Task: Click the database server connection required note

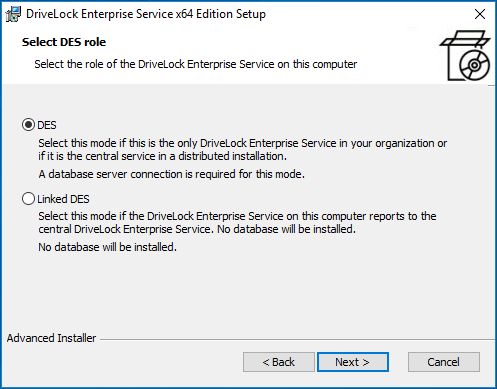Action: coord(171,174)
